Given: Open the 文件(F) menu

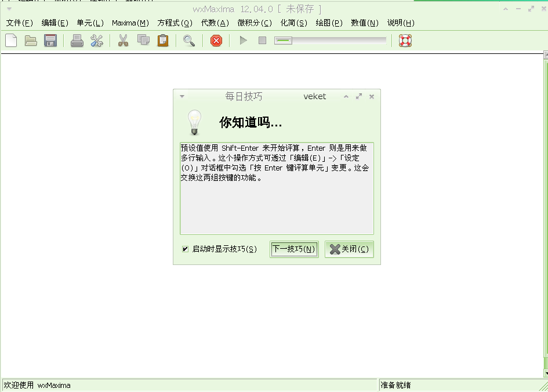Looking at the screenshot, I should click(20, 23).
